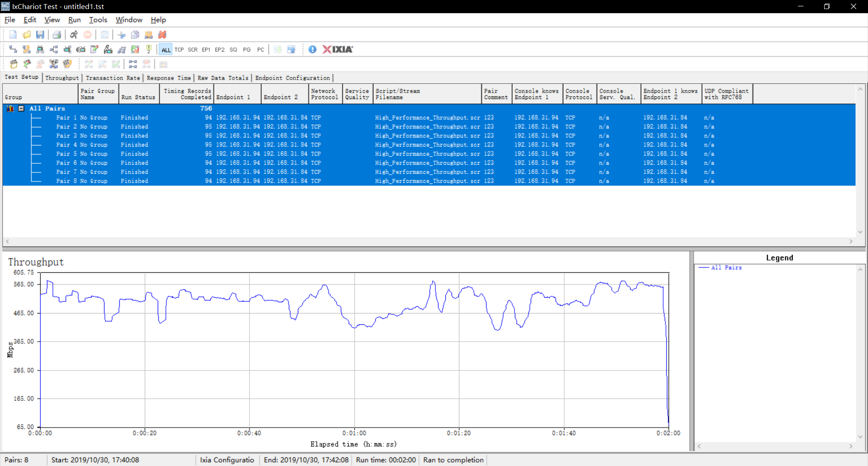Print the test results
The height and width of the screenshot is (466, 868).
point(57,35)
